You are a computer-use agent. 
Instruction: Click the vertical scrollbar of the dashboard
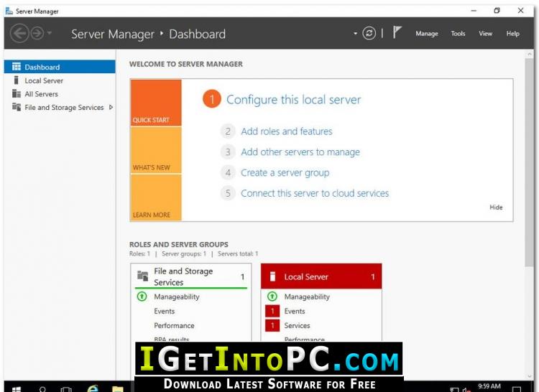[530, 162]
